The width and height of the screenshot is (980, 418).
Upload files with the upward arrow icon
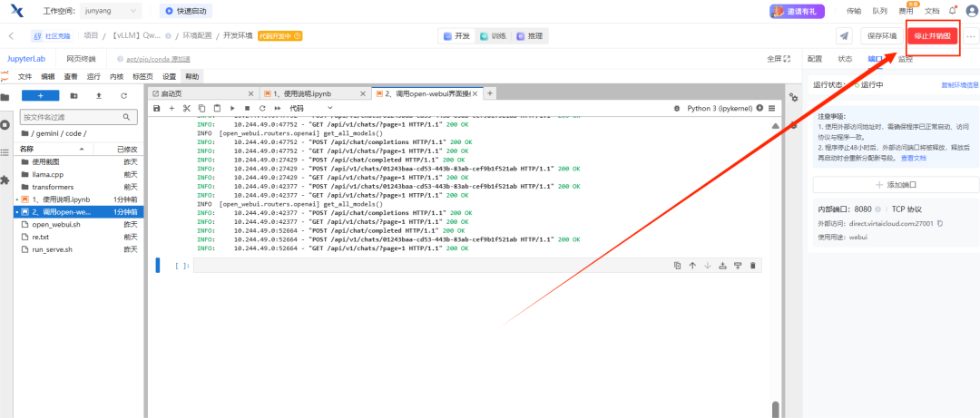tap(99, 95)
